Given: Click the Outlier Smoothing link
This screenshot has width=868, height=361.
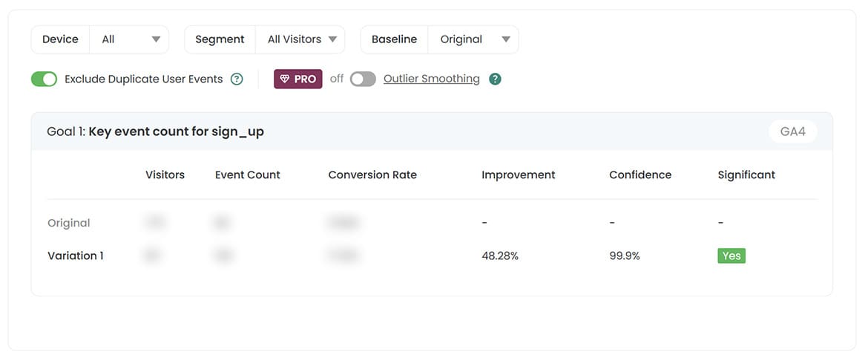Looking at the screenshot, I should click(431, 79).
